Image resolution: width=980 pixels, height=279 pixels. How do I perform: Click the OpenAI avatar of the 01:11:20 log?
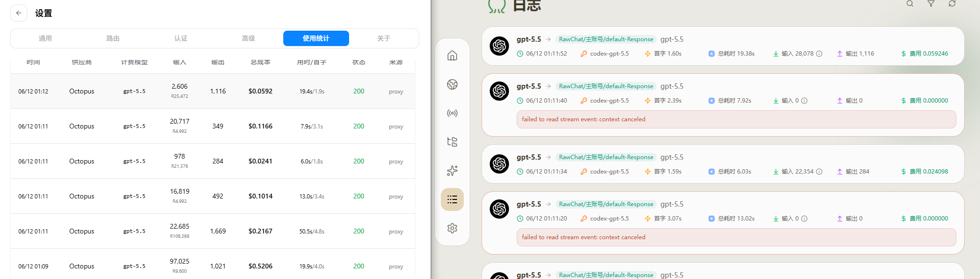499,209
